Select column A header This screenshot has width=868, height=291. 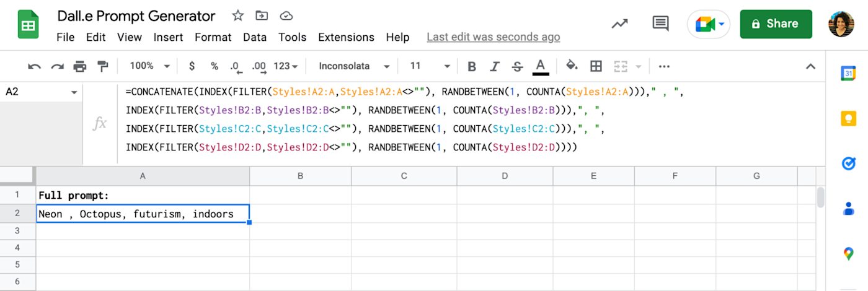click(x=143, y=176)
